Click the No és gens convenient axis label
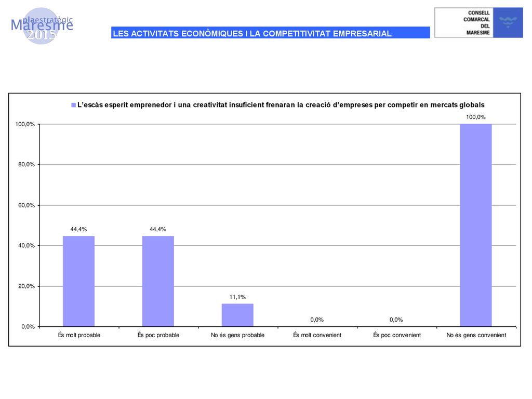Image resolution: width=532 pixels, height=399 pixels. click(476, 335)
